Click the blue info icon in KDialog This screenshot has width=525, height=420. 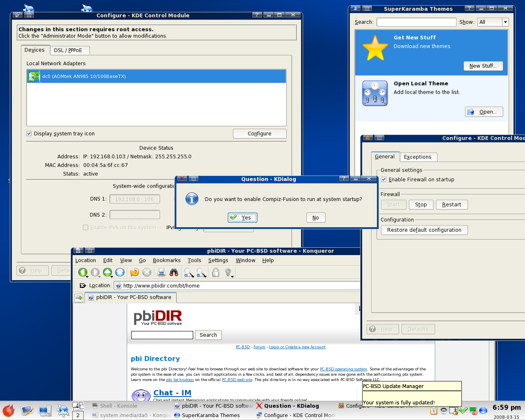pos(192,199)
